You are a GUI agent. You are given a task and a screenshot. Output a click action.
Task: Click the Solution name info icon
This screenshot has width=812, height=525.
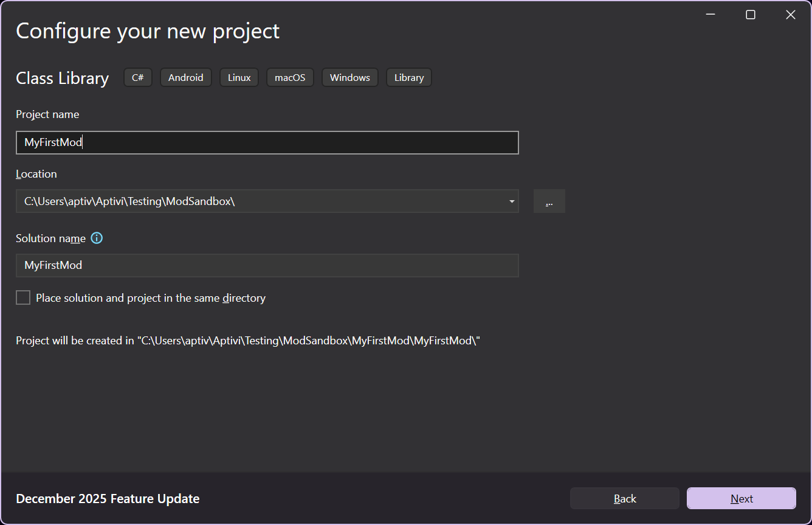(x=97, y=238)
